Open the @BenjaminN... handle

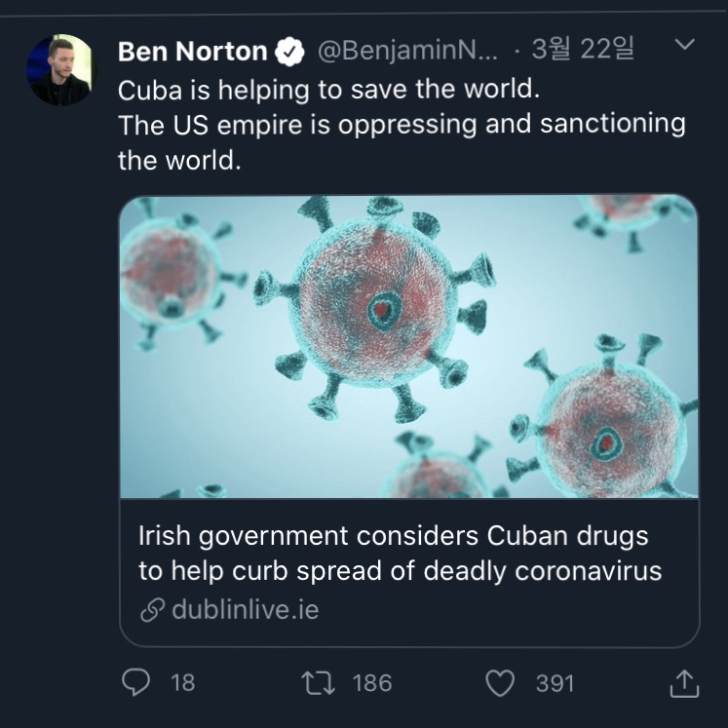[407, 51]
